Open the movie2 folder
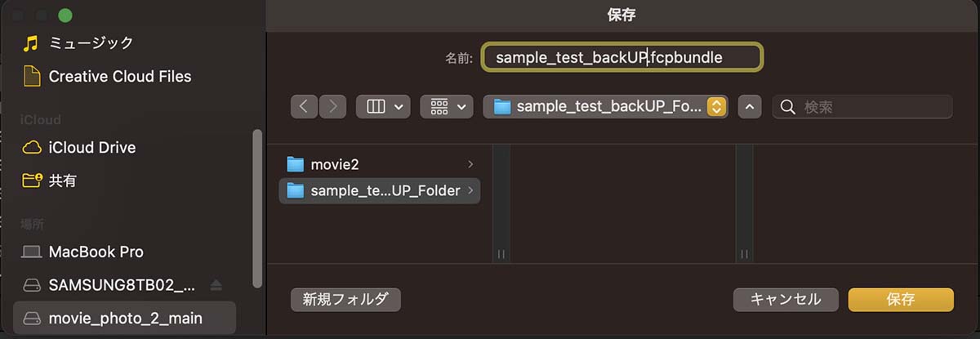Viewport: 980px width, 339px height. tap(381, 164)
